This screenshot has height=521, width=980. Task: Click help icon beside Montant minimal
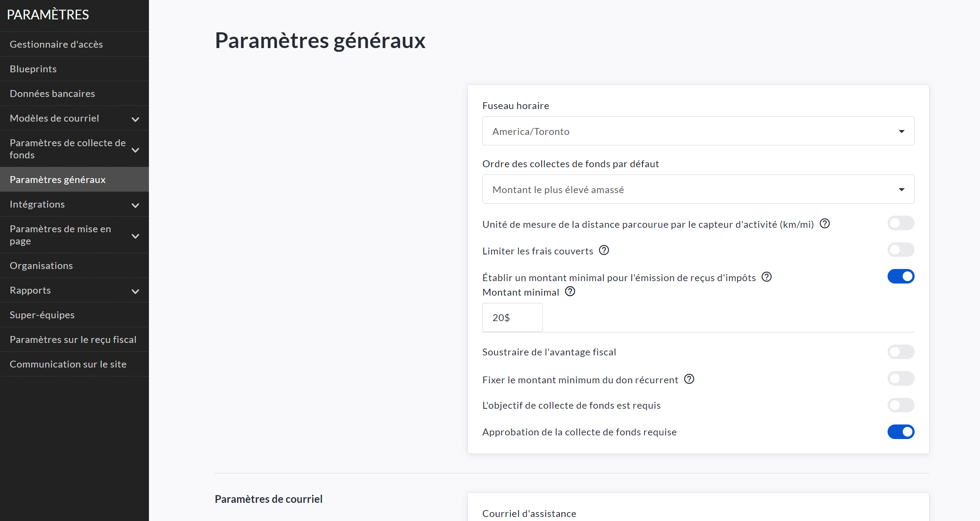(x=570, y=292)
